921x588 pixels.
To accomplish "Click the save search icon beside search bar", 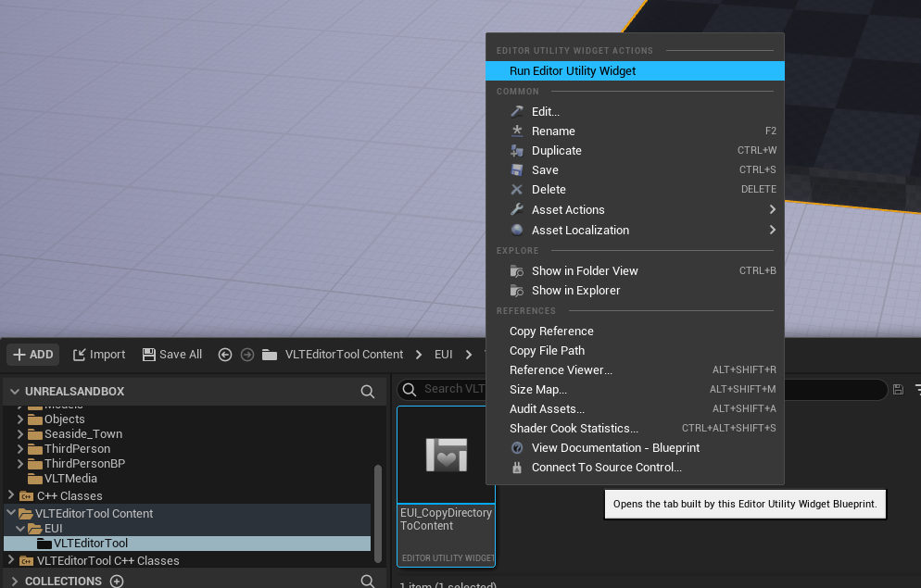I will click(x=898, y=389).
